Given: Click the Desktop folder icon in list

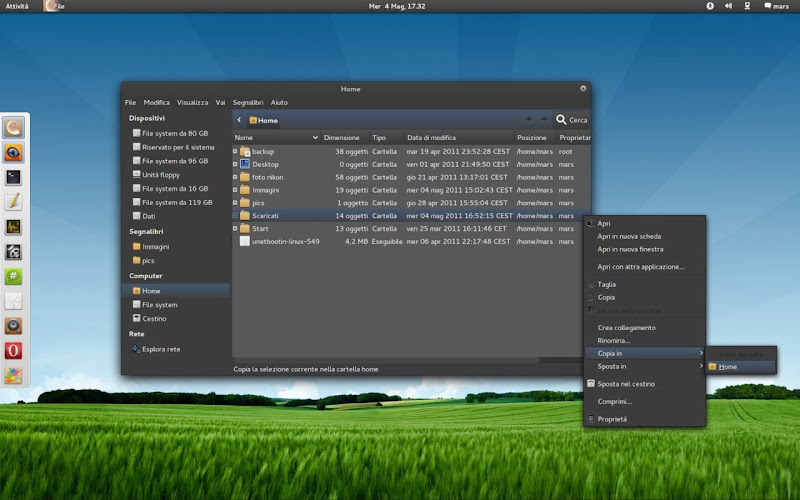Looking at the screenshot, I should [x=245, y=164].
